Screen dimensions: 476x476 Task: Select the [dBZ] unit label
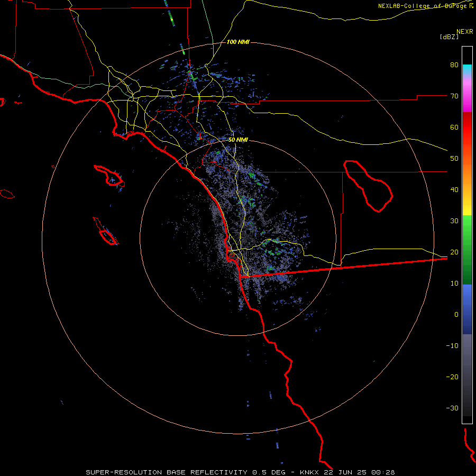(449, 37)
